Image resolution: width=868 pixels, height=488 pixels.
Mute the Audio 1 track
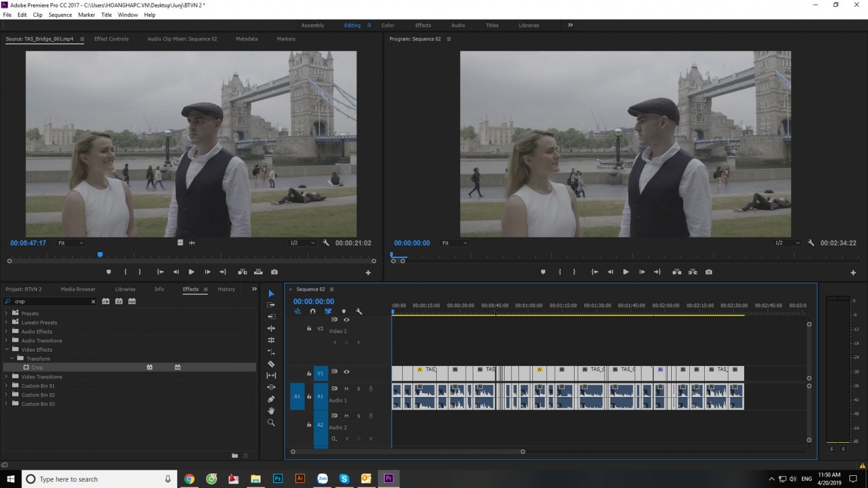(347, 389)
